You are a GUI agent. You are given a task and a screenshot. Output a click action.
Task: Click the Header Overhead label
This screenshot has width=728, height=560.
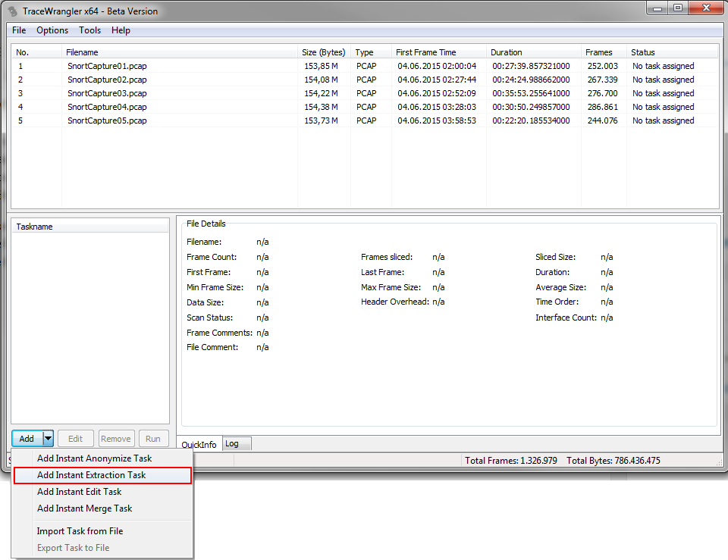point(395,302)
